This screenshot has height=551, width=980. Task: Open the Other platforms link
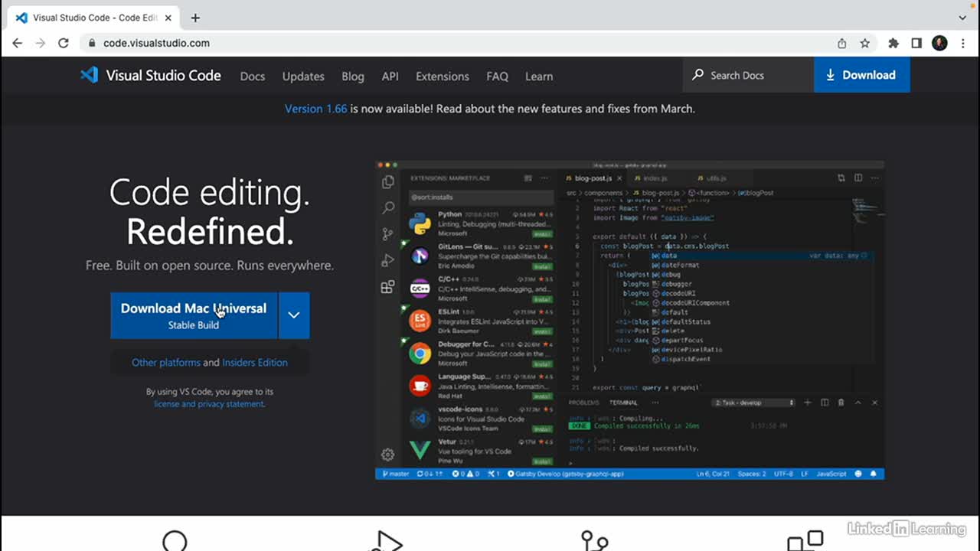tap(166, 363)
